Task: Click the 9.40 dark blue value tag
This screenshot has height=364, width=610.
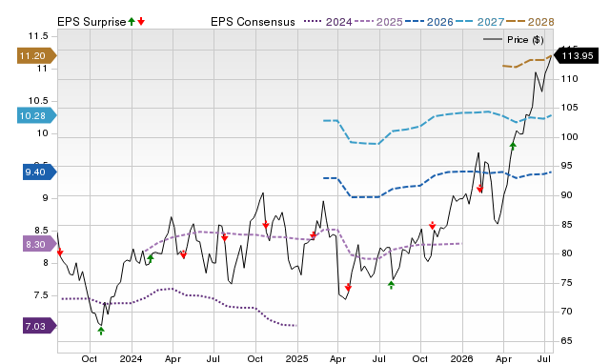Action: (40, 172)
